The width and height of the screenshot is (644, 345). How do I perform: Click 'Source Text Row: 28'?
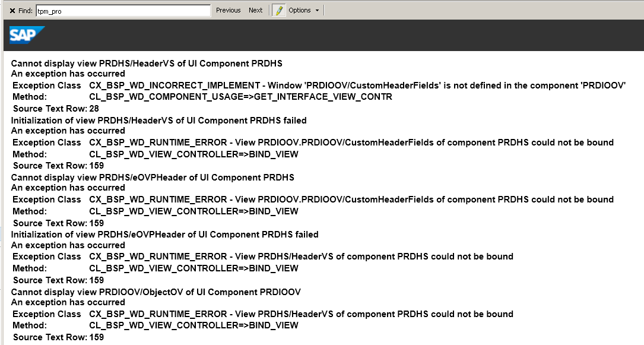pyautogui.click(x=56, y=109)
